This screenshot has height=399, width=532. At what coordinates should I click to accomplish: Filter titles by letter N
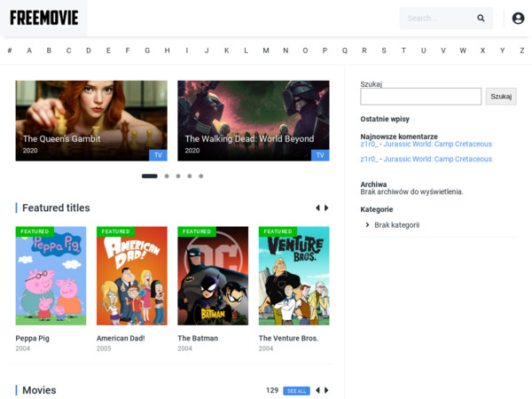pos(286,51)
